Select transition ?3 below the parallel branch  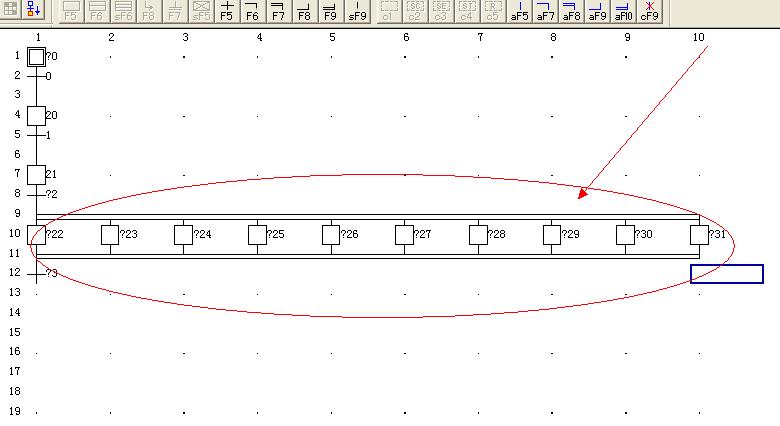[36, 273]
